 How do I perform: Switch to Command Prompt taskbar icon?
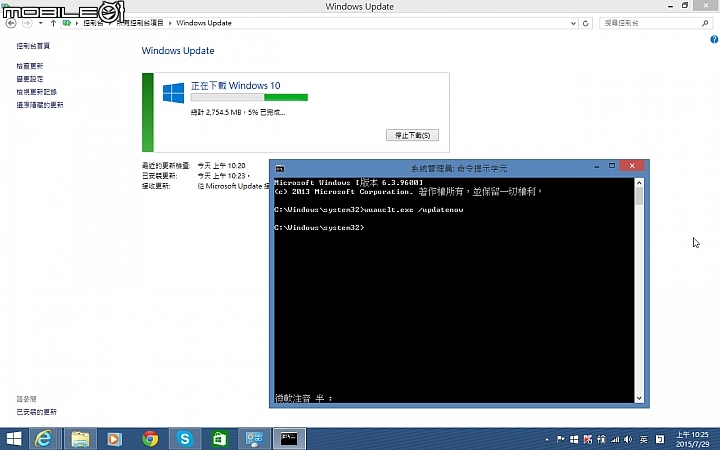click(x=289, y=439)
